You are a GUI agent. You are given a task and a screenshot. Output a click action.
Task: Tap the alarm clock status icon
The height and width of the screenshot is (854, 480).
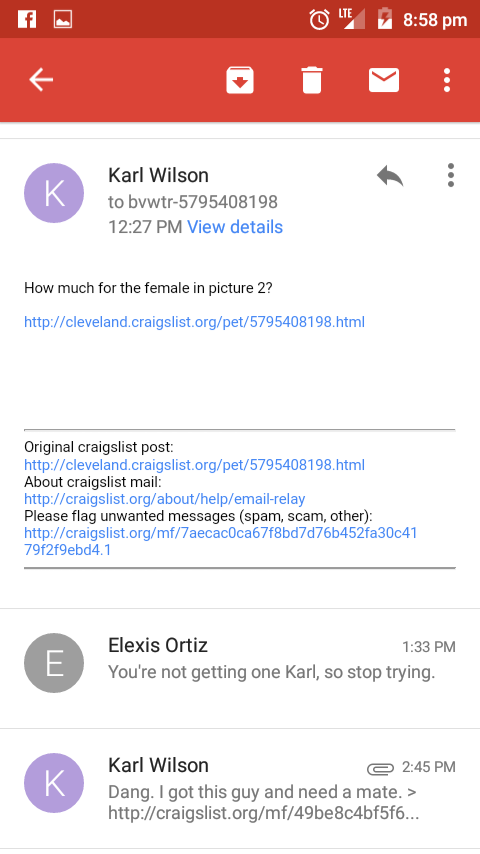(319, 20)
